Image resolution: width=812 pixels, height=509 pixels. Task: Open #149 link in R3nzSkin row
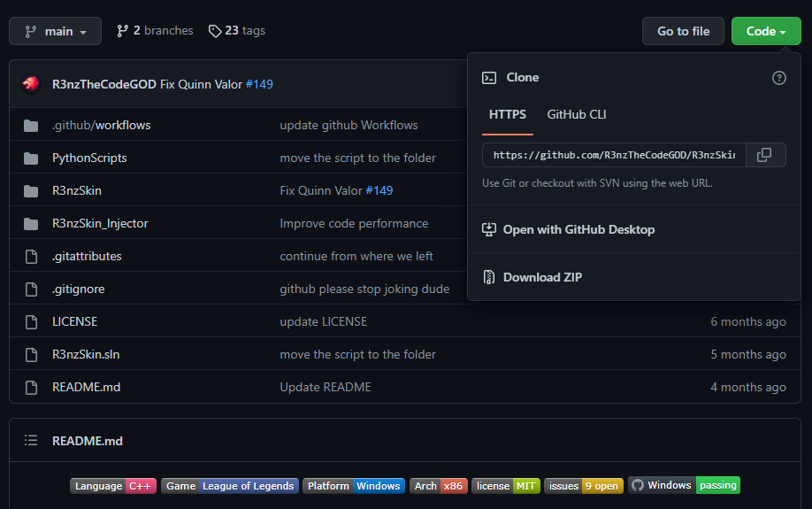click(379, 190)
